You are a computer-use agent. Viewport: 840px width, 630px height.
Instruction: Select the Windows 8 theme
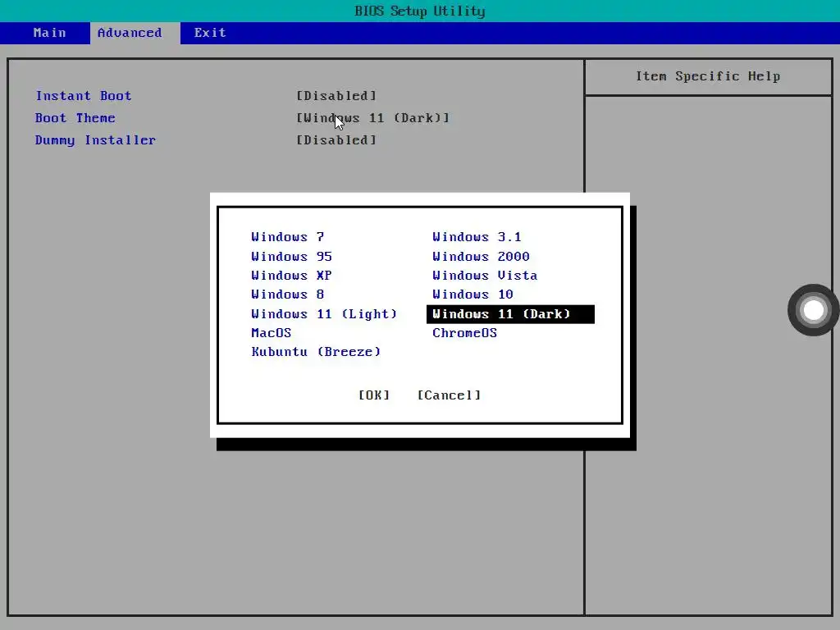pyautogui.click(x=288, y=294)
